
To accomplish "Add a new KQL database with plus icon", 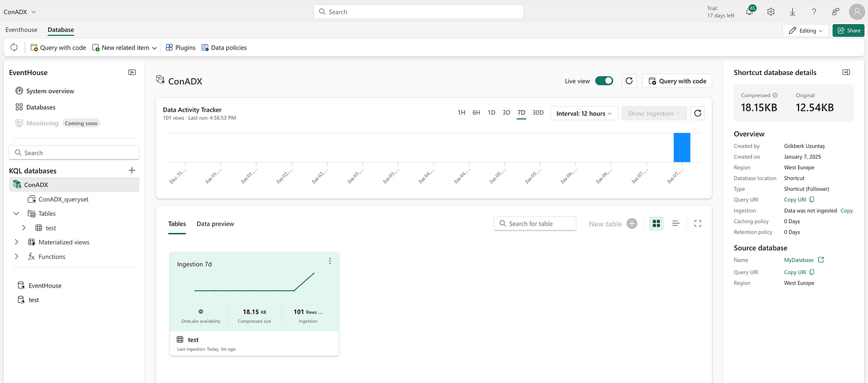I will (x=131, y=170).
